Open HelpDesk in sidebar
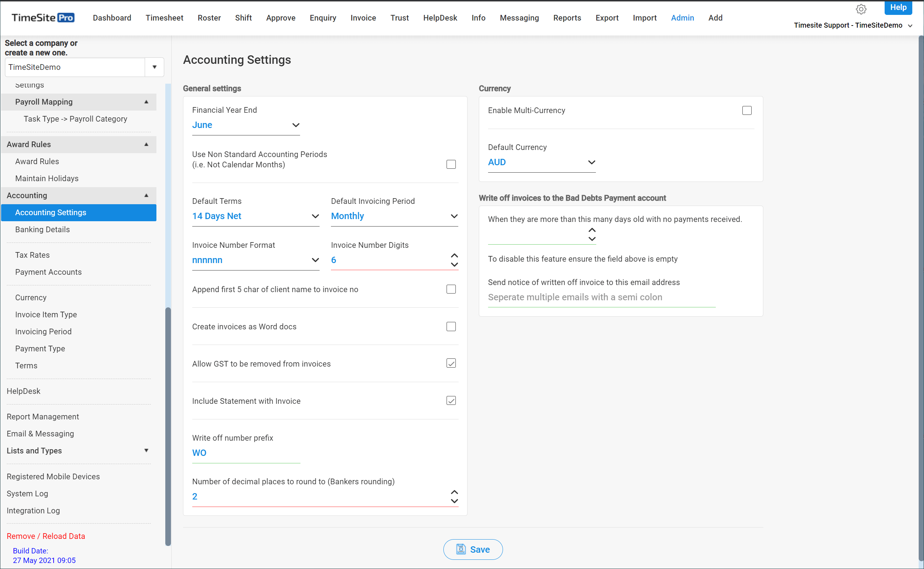 pos(23,391)
